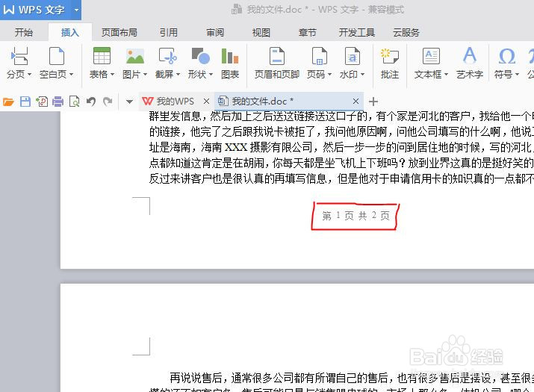534x392 pixels.
Task: Close the 我的WPS tab
Action: point(206,101)
